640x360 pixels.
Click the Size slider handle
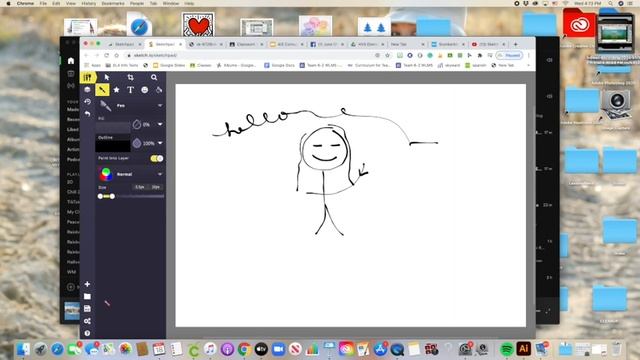pyautogui.click(x=112, y=196)
